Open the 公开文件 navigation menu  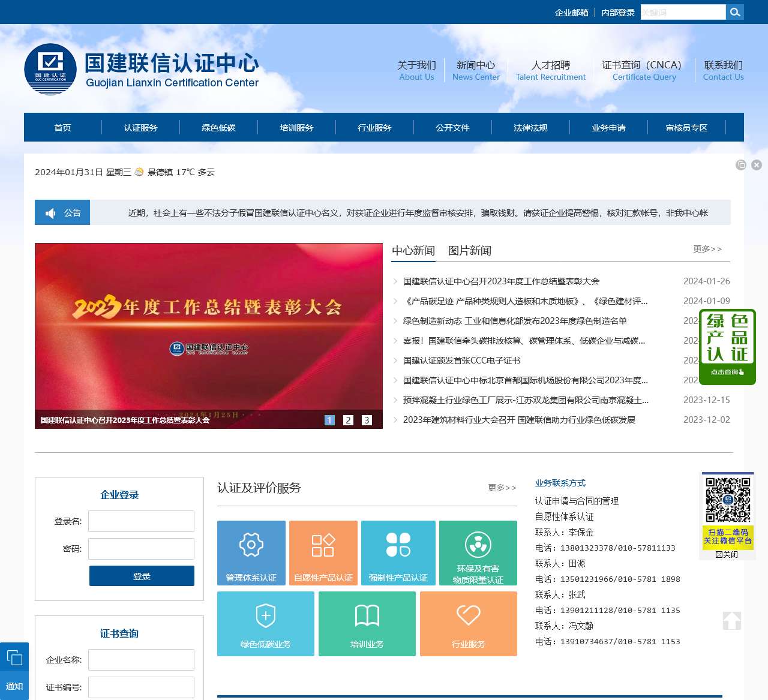[x=453, y=127]
